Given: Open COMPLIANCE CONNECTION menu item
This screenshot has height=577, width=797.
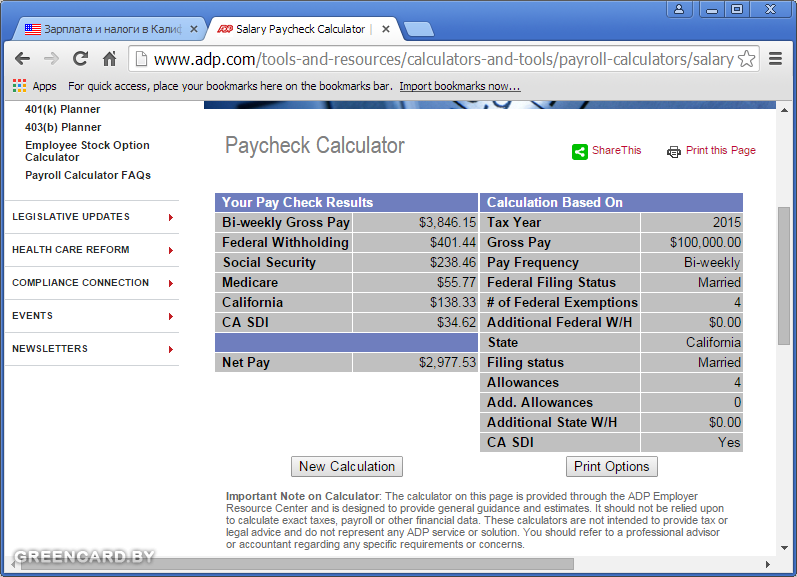Looking at the screenshot, I should click(80, 283).
